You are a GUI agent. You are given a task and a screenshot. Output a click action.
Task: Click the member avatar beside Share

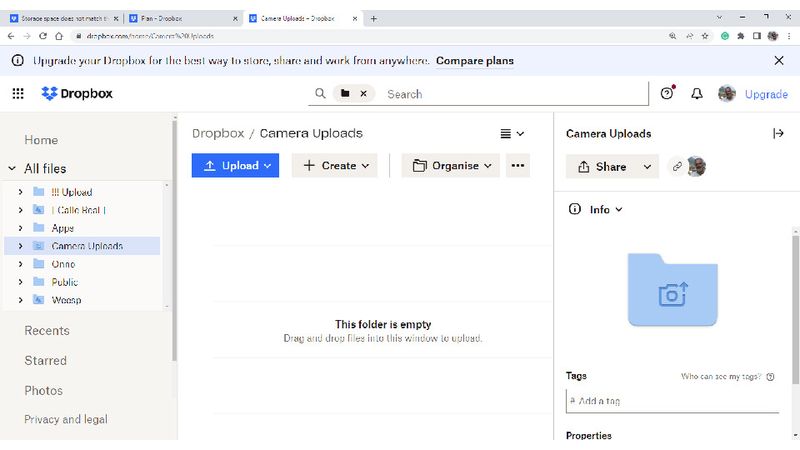point(696,166)
